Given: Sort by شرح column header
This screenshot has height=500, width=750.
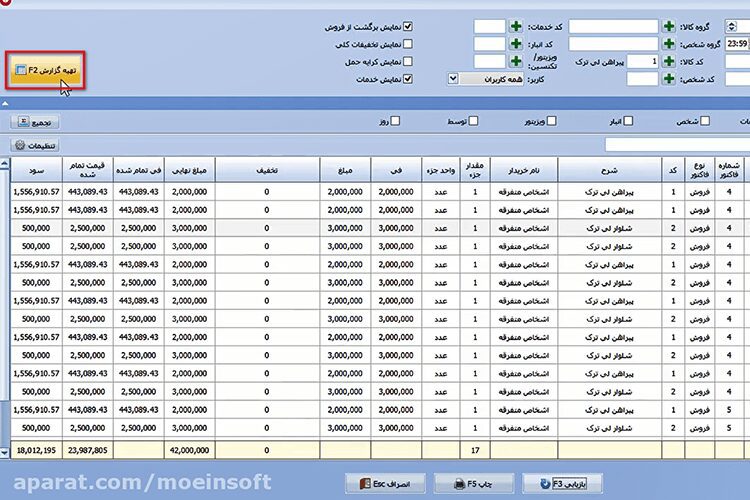Looking at the screenshot, I should point(610,170).
